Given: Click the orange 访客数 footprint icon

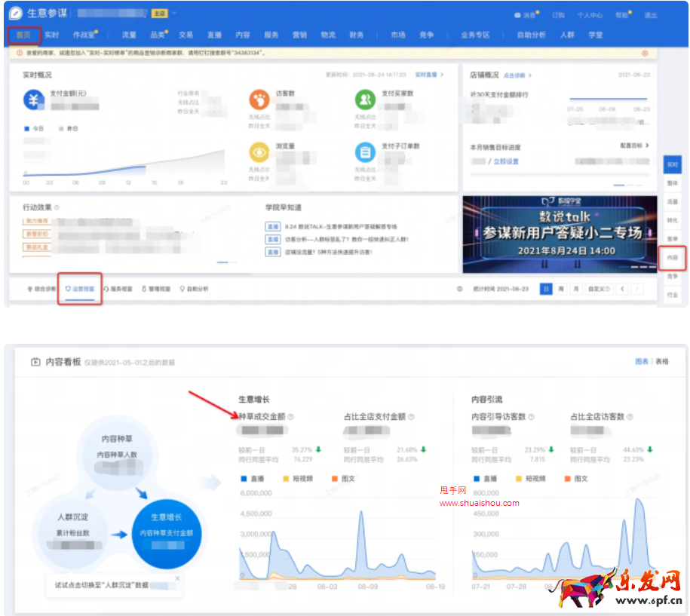Looking at the screenshot, I should click(x=259, y=99).
